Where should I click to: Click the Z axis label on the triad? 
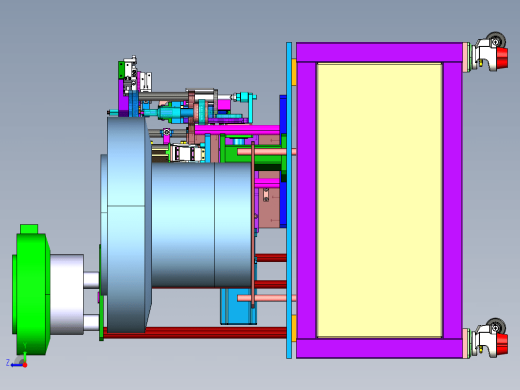click(x=8, y=362)
